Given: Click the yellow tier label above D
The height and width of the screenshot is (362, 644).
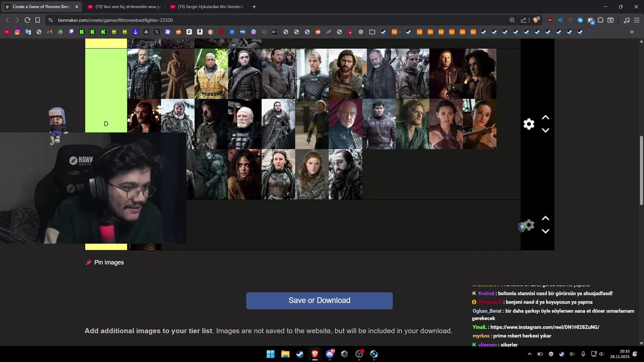Looking at the screenshot, I should pyautogui.click(x=106, y=43).
